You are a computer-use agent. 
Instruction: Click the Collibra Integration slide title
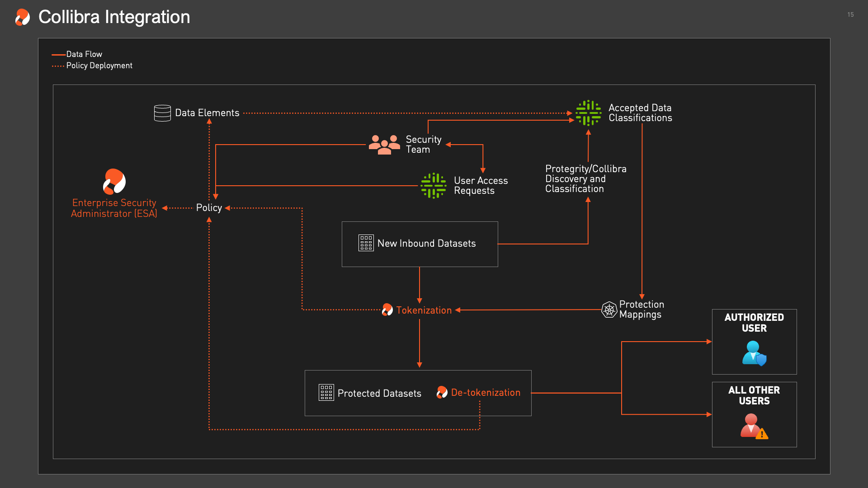pos(114,17)
